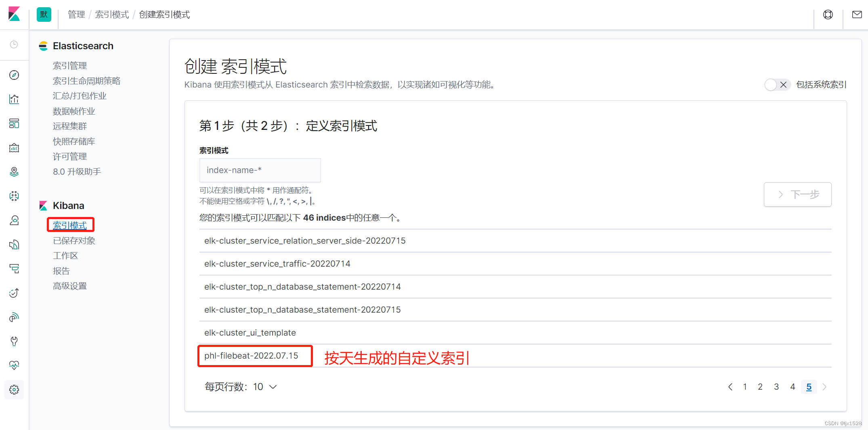The height and width of the screenshot is (430, 868).
Task: Select elk-cluster_service_traffic-20220714 row
Action: pyautogui.click(x=516, y=264)
